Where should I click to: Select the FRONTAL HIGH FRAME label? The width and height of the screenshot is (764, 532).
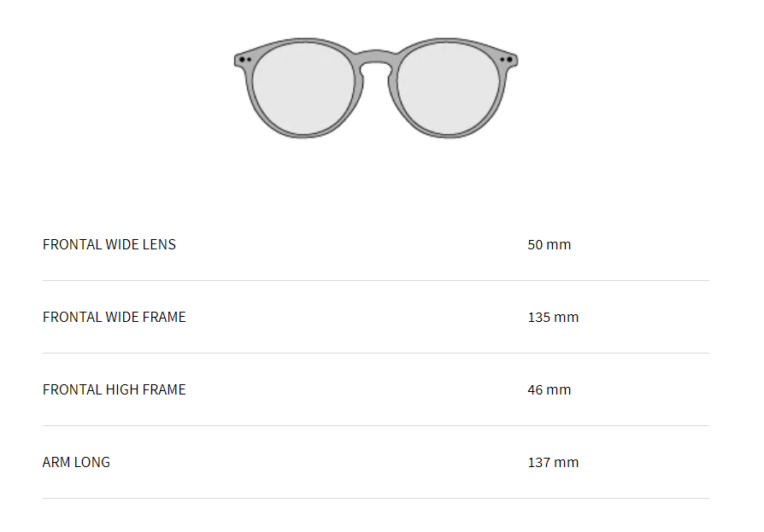point(114,389)
